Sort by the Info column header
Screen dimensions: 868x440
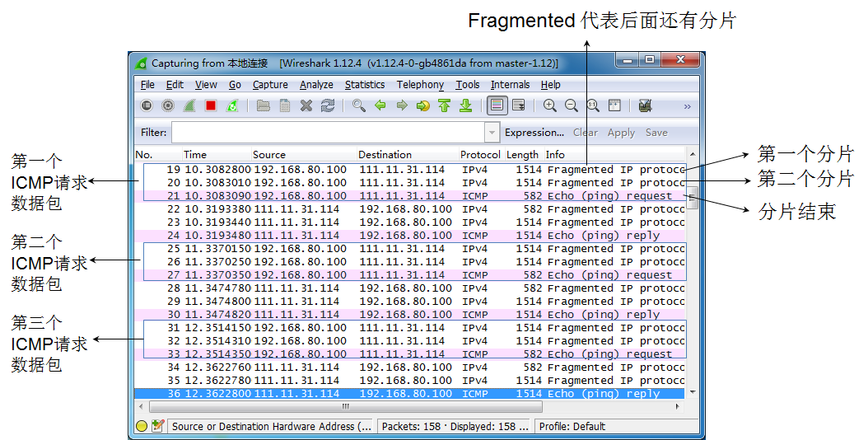point(614,155)
